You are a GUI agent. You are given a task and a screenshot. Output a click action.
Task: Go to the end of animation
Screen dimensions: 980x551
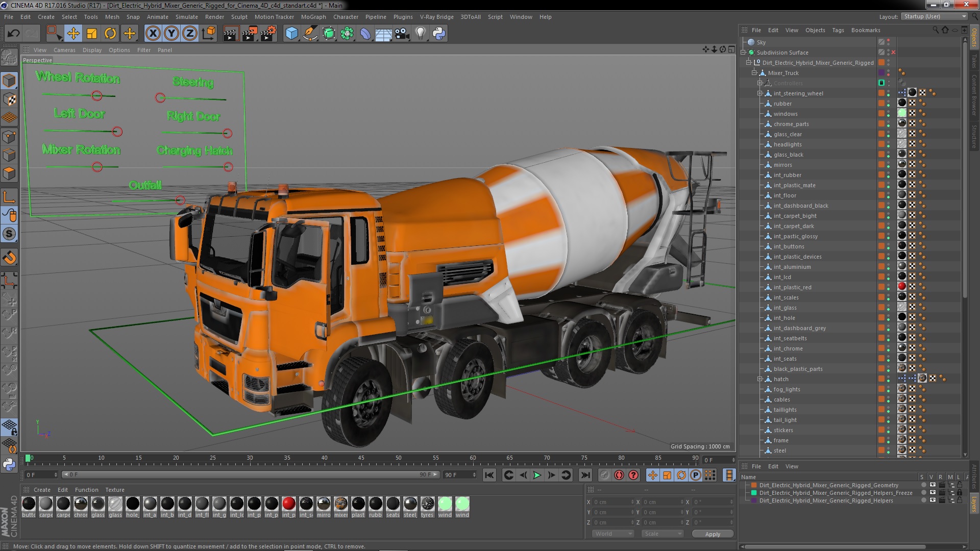(x=585, y=475)
